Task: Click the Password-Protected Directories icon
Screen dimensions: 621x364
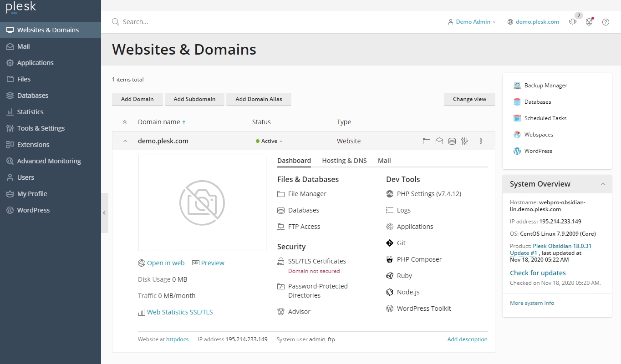Action: pos(281,286)
